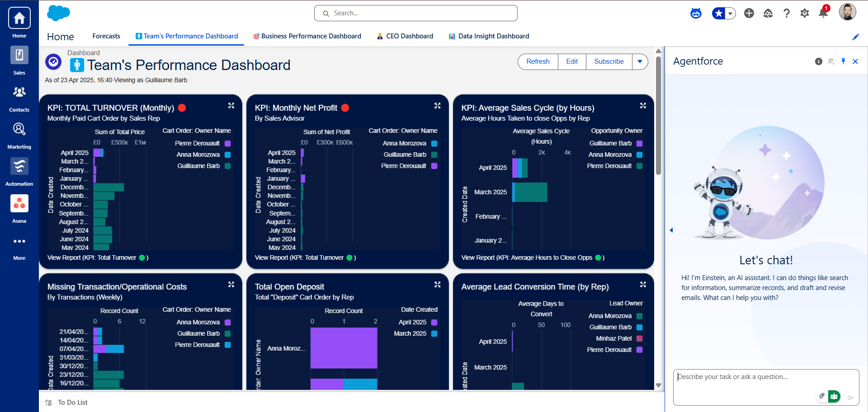Click the global Search field
The width and height of the screenshot is (868, 412).
(x=416, y=13)
